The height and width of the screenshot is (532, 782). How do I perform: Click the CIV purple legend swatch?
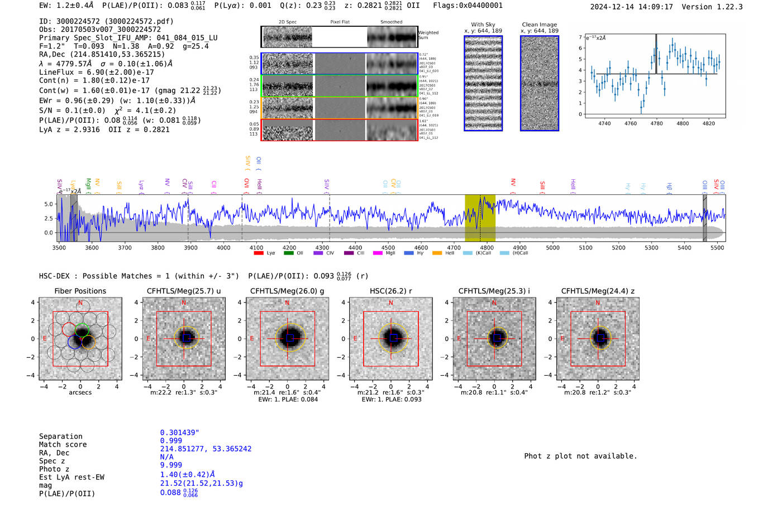(x=318, y=253)
